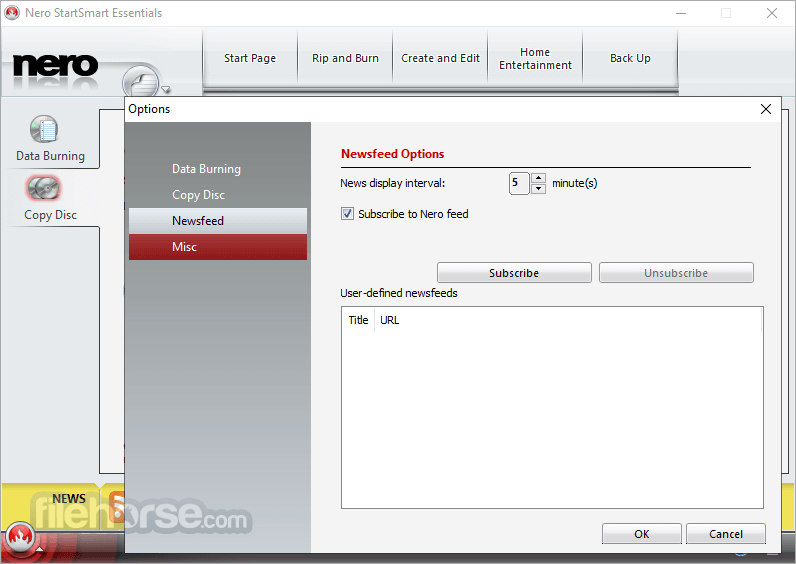Click the Unsubscribe button
This screenshot has width=796, height=564.
click(676, 273)
